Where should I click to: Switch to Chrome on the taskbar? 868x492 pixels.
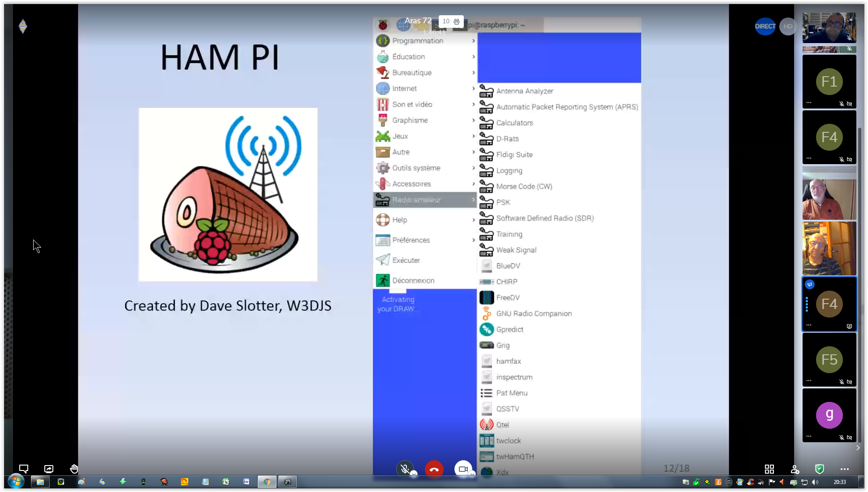pos(267,482)
